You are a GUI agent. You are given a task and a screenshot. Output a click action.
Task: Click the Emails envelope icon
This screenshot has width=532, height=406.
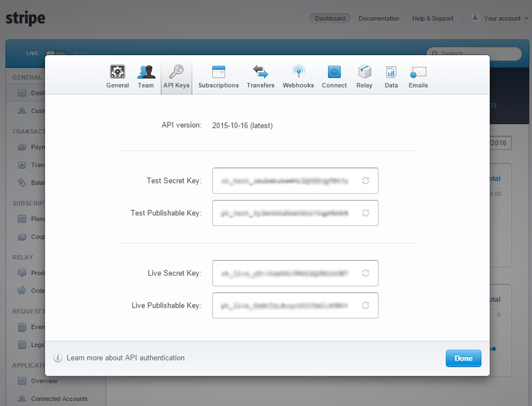pos(418,72)
